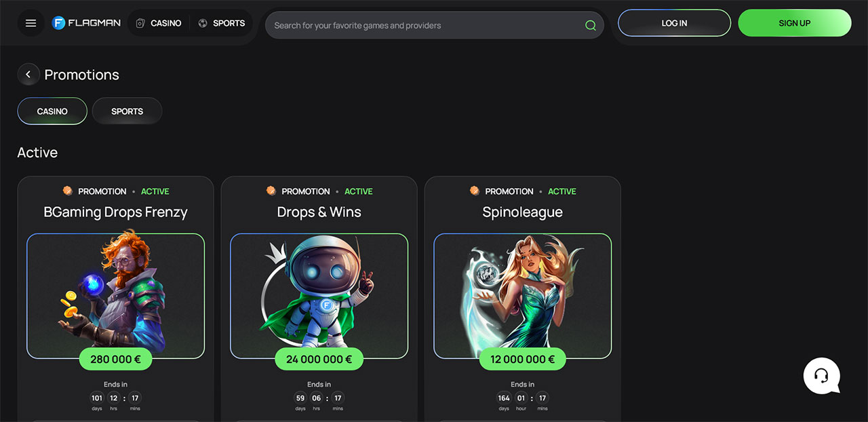Screen dimensions: 868x422
Task: Click the 24 000 000 € prize badge
Action: [x=319, y=359]
